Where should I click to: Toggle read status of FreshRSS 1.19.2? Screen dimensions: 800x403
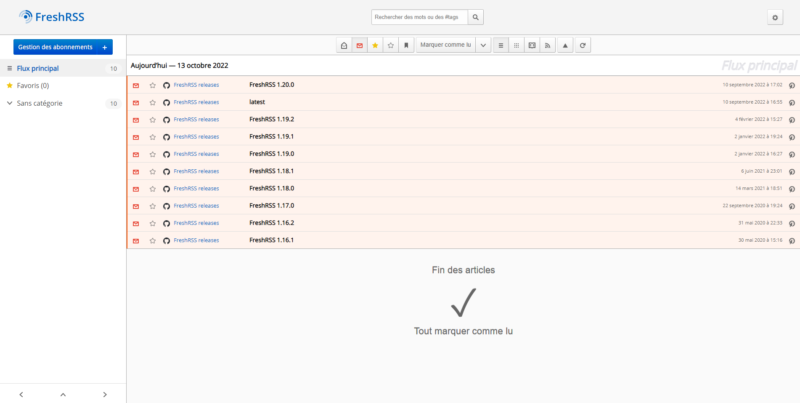tap(136, 120)
